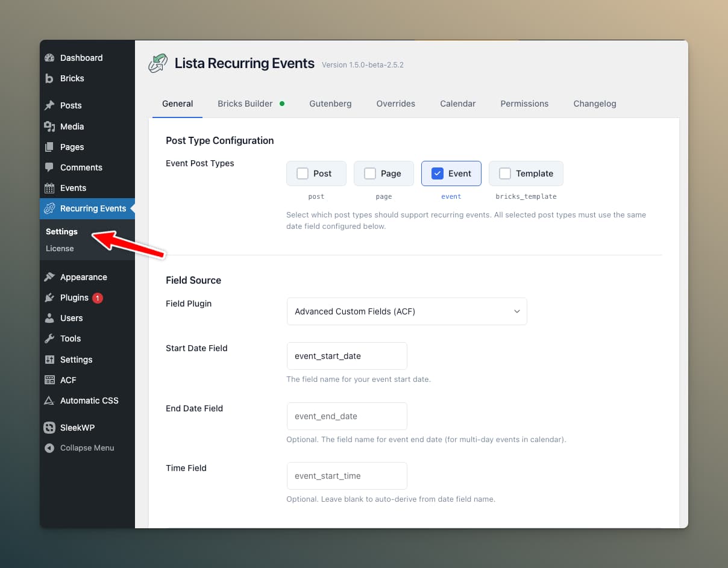Click inside the End Date Field input
Image resolution: width=728 pixels, height=568 pixels.
pyautogui.click(x=347, y=416)
